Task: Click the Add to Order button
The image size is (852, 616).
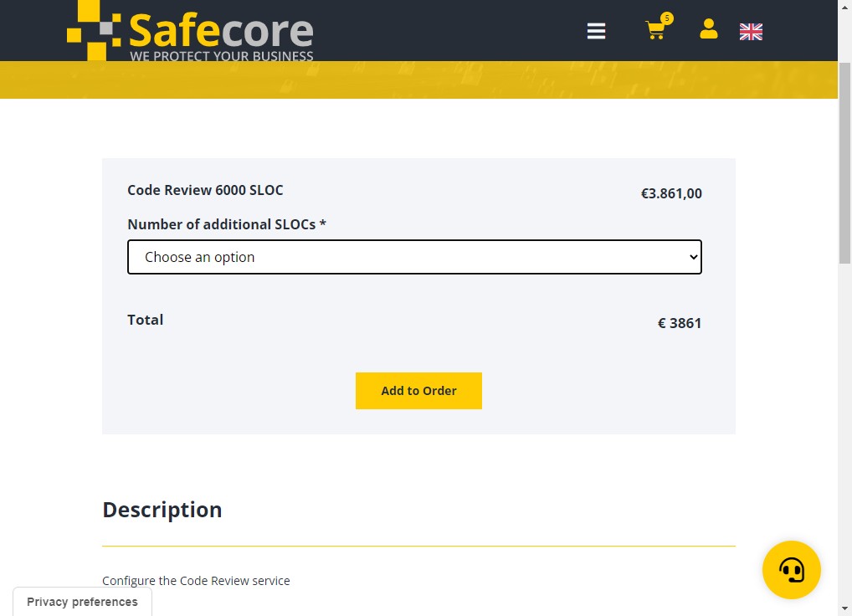Action: (418, 391)
